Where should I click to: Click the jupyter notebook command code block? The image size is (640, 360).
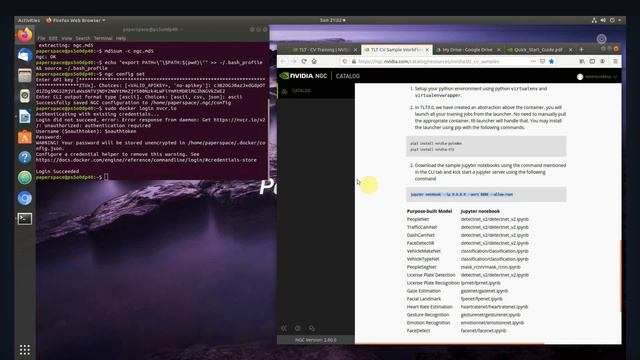pyautogui.click(x=486, y=194)
